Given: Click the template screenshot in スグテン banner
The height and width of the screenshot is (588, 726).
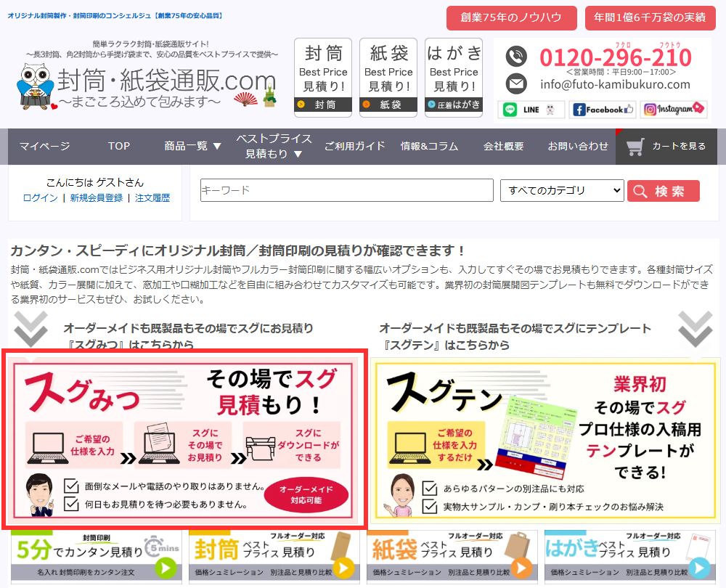Looking at the screenshot, I should tap(537, 438).
